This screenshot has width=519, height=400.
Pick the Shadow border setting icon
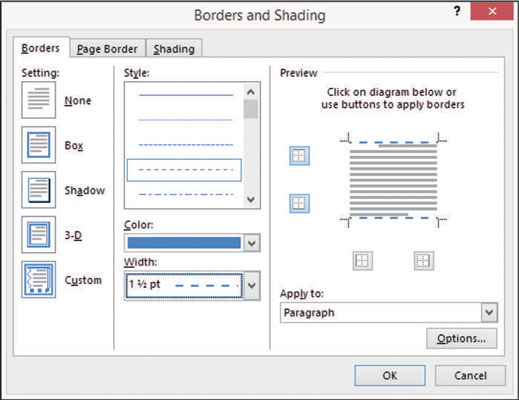click(x=39, y=190)
